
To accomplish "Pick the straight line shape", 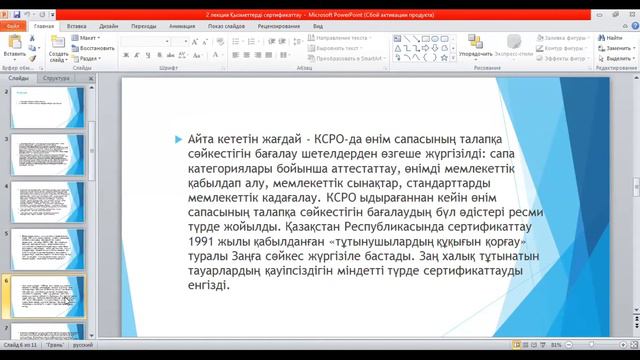I will [407, 39].
